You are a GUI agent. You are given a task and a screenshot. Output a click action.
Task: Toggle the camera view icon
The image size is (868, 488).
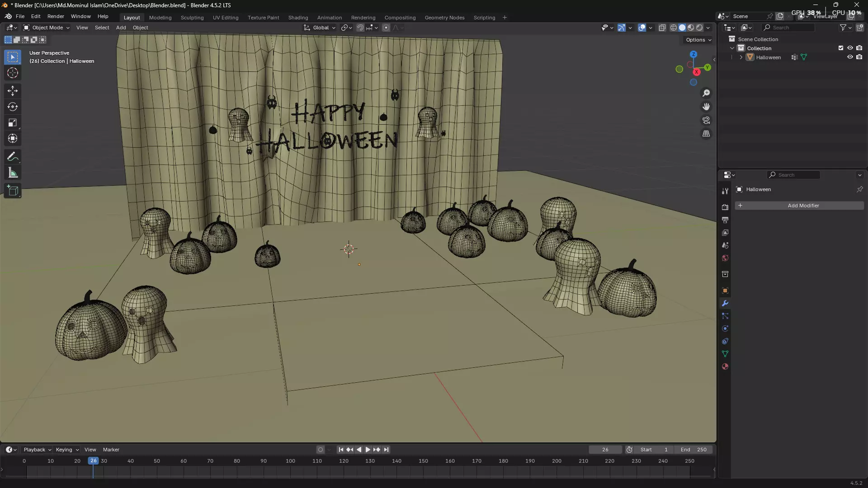(706, 120)
